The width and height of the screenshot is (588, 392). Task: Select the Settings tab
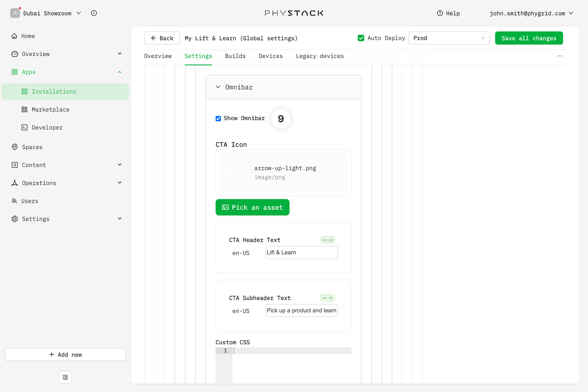tap(198, 56)
